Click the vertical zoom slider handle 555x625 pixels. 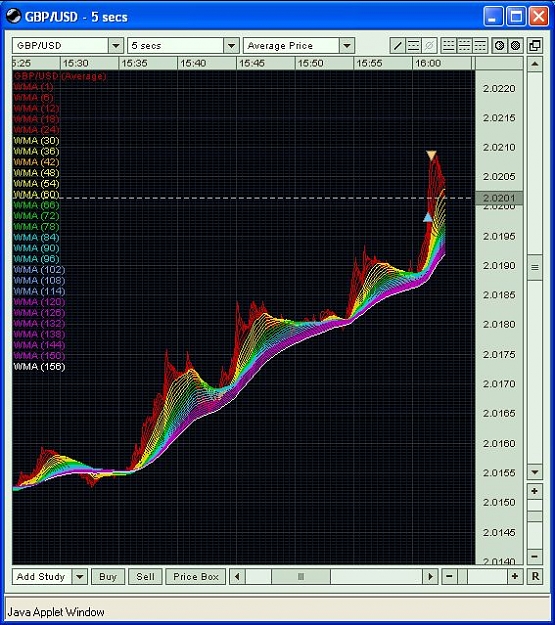click(x=535, y=517)
